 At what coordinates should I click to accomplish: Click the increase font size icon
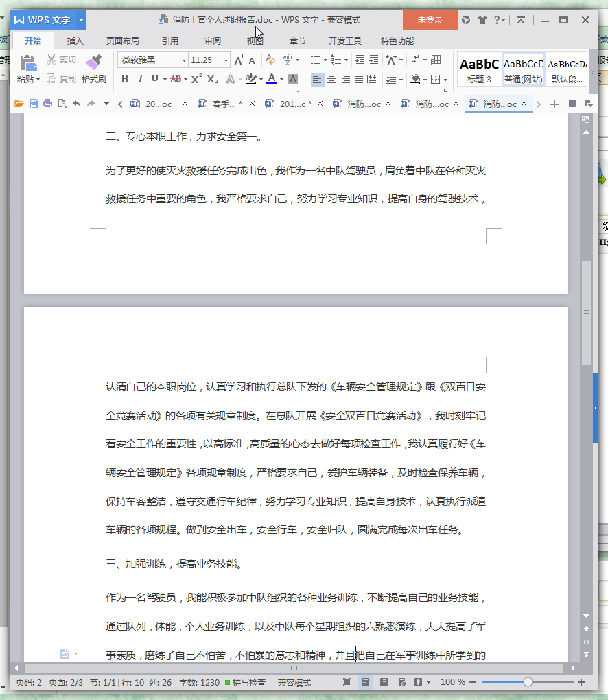tap(239, 60)
